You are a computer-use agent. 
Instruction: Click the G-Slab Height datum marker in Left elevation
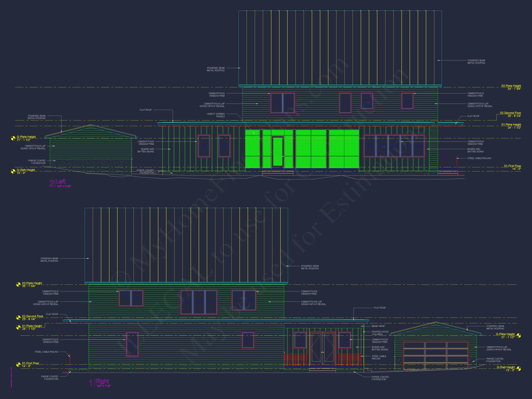(13, 171)
